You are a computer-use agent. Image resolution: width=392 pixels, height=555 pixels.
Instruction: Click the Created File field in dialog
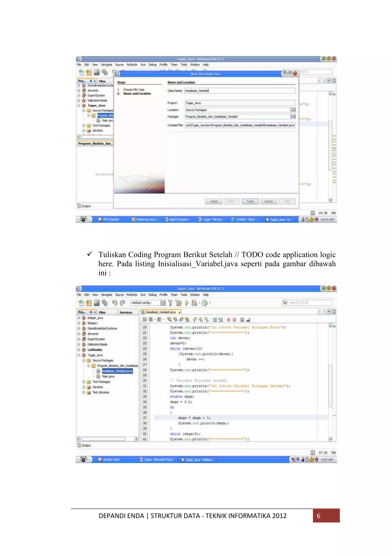point(240,125)
